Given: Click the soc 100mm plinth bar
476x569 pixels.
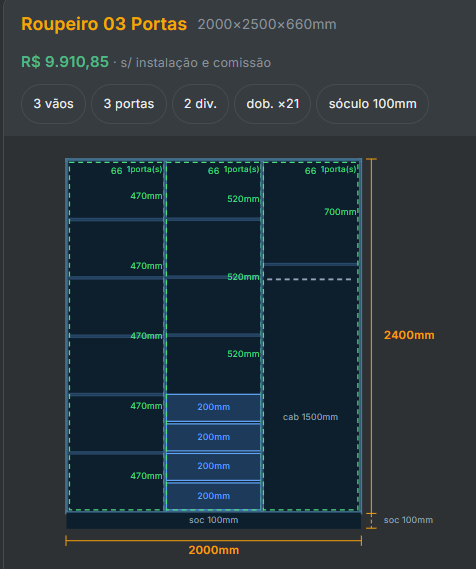Looking at the screenshot, I should (x=213, y=520).
